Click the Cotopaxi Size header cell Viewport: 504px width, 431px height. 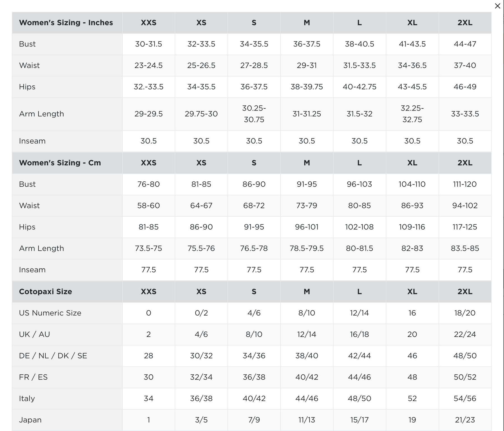coord(45,292)
